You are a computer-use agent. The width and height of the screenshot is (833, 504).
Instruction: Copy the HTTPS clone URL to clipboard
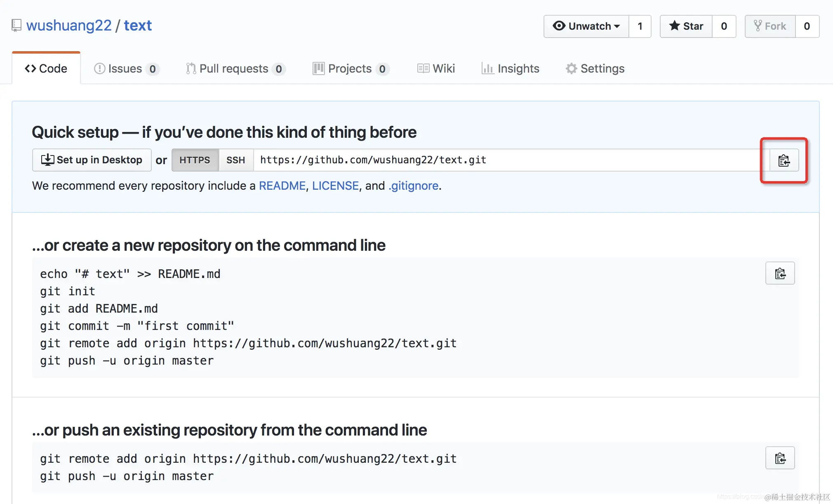[784, 160]
